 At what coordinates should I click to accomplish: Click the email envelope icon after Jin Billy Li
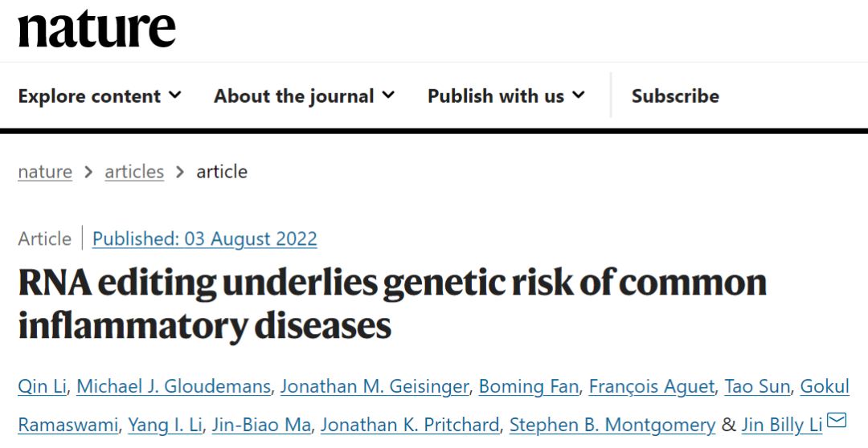[837, 421]
